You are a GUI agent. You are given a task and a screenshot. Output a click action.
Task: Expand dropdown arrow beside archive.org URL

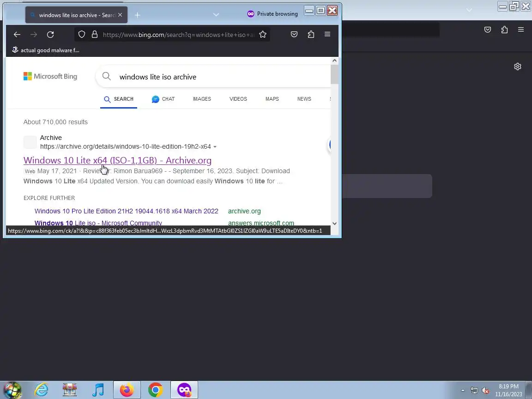click(x=215, y=147)
